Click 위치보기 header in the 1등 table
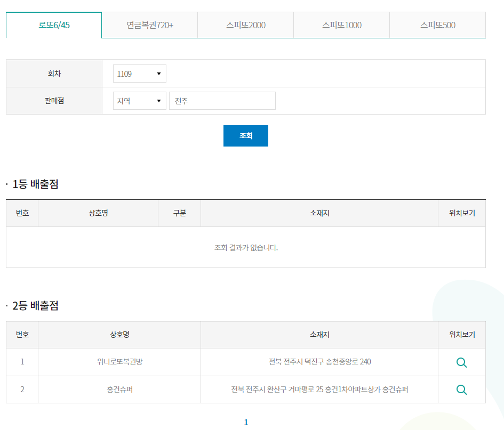The height and width of the screenshot is (430, 504). [x=462, y=213]
